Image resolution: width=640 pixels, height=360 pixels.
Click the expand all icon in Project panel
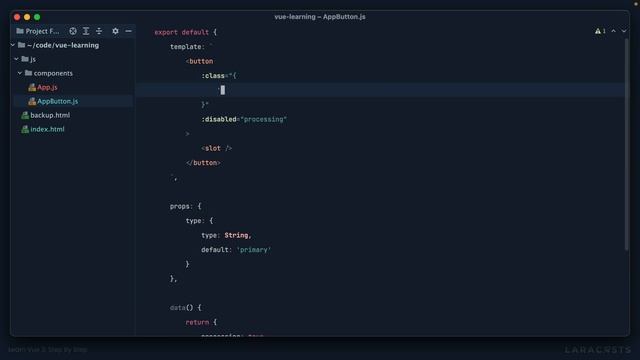click(86, 31)
